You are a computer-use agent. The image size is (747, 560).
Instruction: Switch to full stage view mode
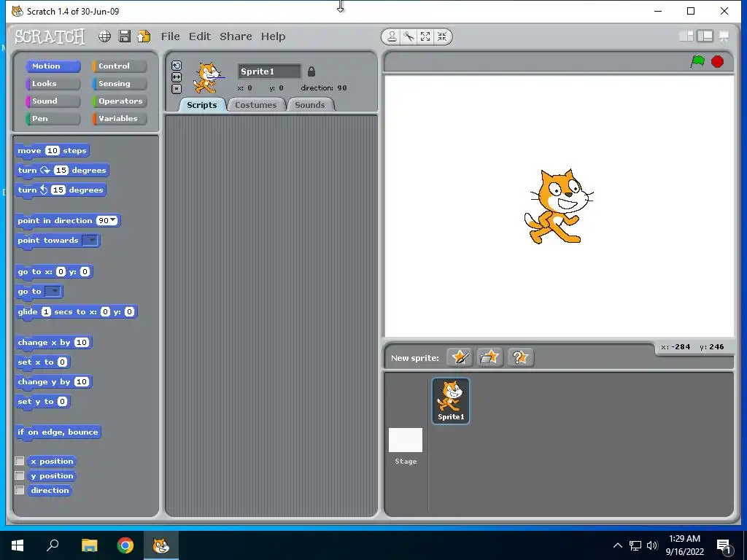705,36
